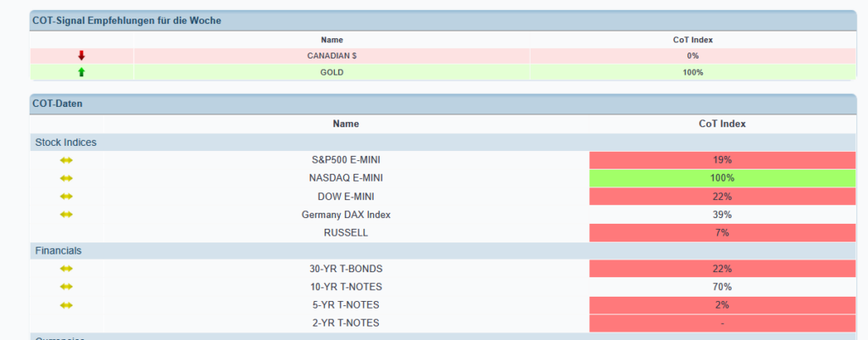This screenshot has width=868, height=340.
Task: Click the yellow sideways arrow for DOW E-MINI
Action: tap(66, 196)
